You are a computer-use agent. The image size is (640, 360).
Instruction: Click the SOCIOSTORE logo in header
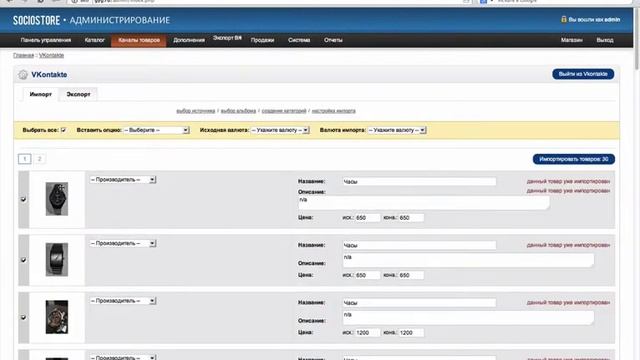point(36,20)
